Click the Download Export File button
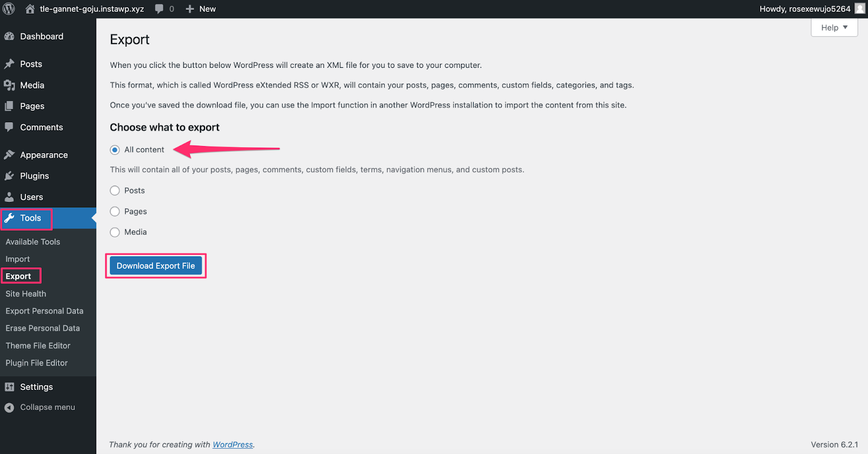This screenshot has height=454, width=868. 156,266
